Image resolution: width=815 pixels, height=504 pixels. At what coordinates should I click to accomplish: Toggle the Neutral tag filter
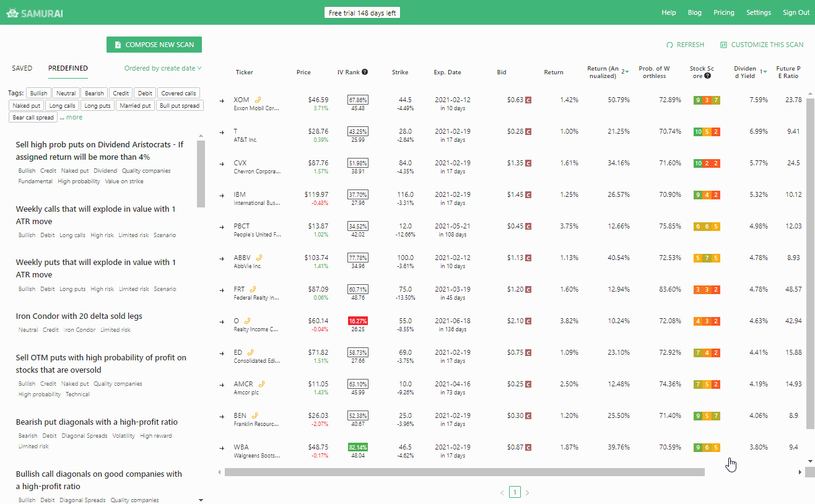tap(66, 93)
